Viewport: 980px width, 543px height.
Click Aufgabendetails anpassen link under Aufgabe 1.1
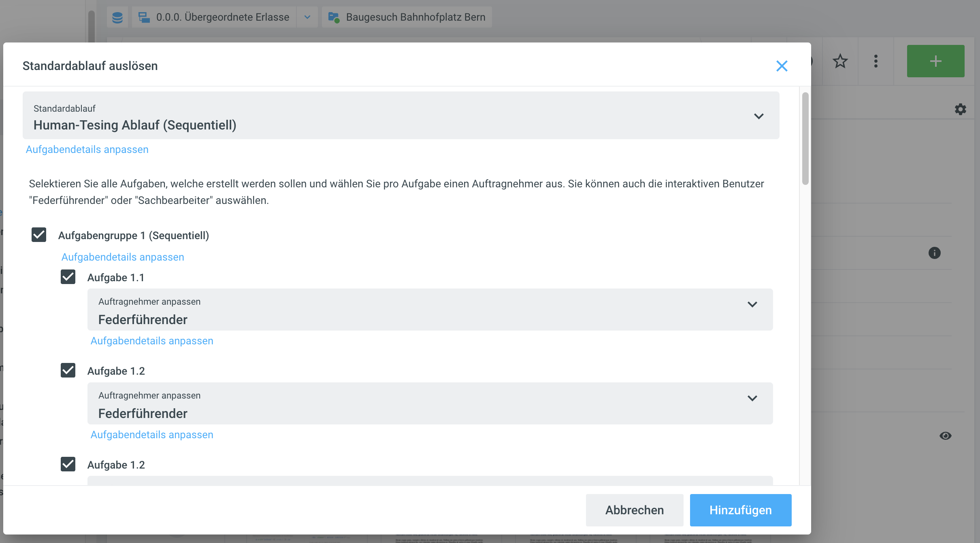click(x=152, y=341)
